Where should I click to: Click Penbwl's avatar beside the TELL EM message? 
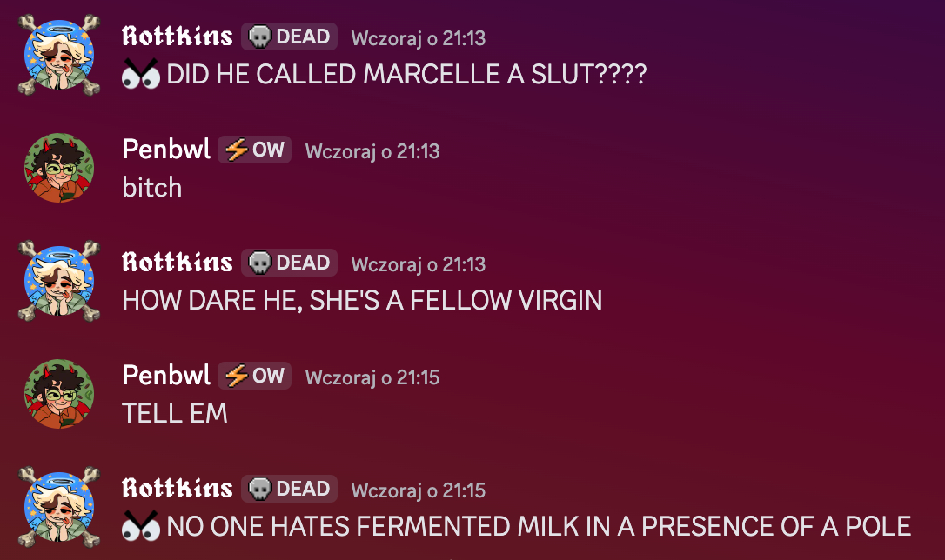tap(59, 395)
